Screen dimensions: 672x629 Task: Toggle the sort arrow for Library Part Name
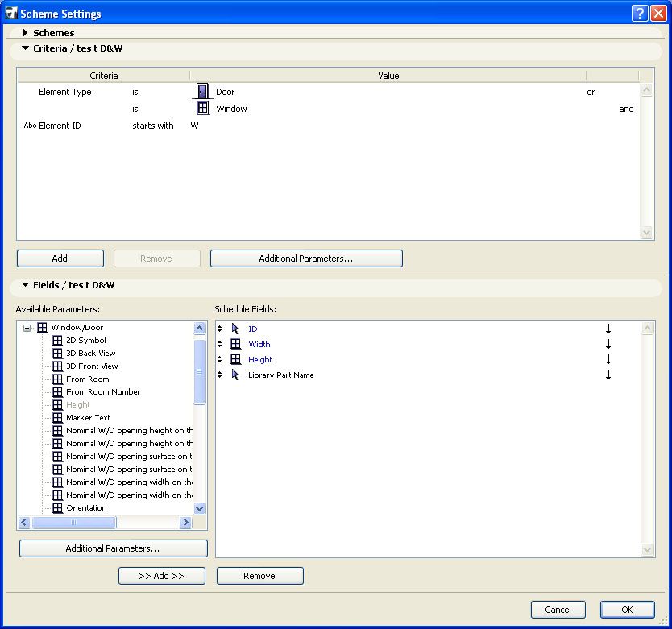(608, 375)
